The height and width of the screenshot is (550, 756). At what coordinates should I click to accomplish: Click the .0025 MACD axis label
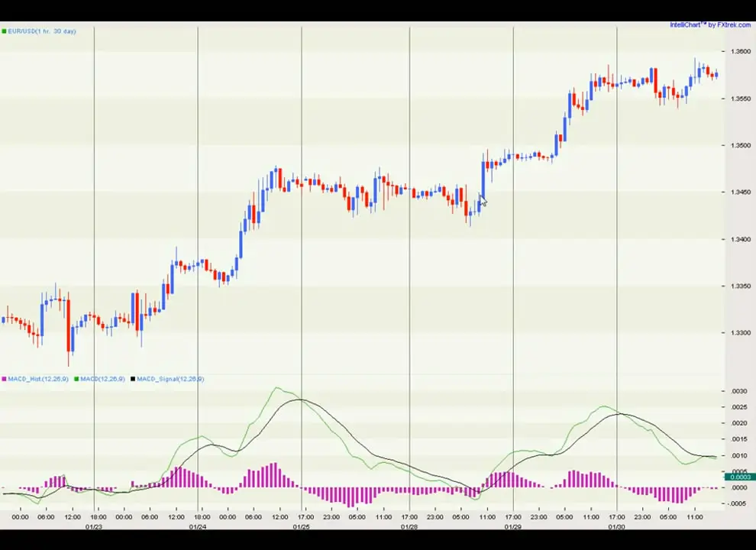[x=740, y=407]
